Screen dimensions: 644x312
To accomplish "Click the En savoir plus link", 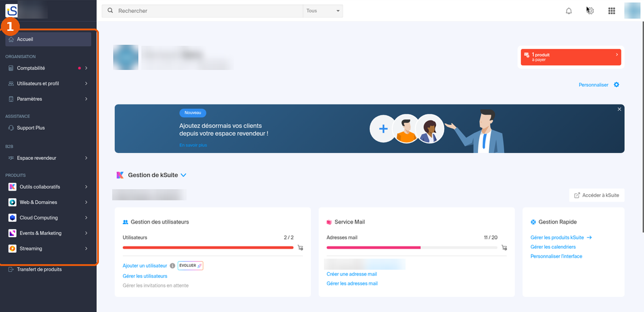I will click(x=193, y=145).
